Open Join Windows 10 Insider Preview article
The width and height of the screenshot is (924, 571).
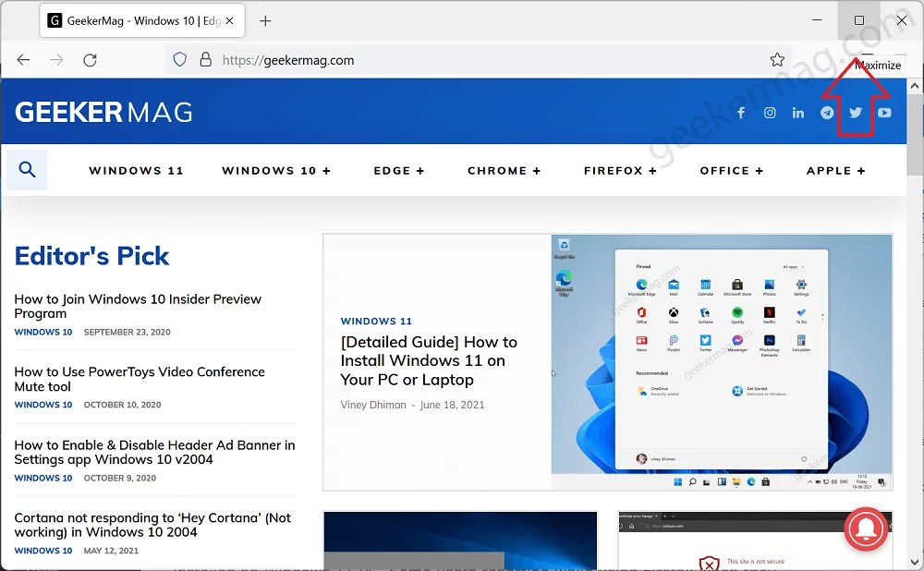coord(138,306)
